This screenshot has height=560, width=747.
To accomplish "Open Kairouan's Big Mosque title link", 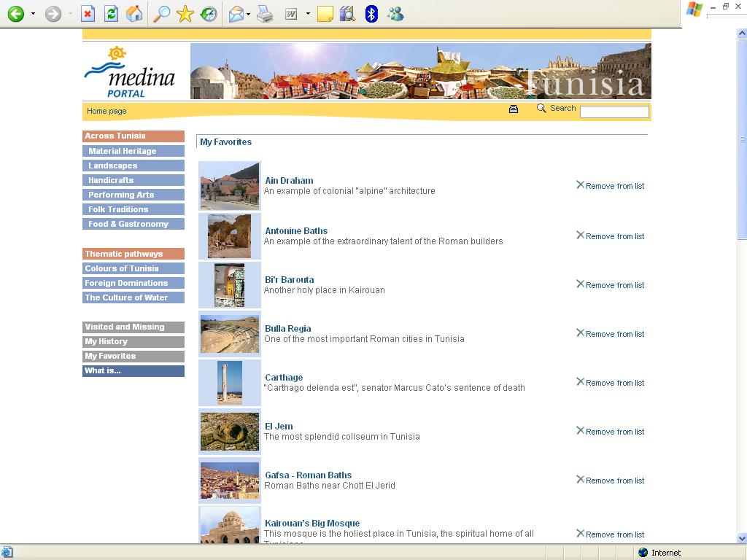I will click(312, 524).
